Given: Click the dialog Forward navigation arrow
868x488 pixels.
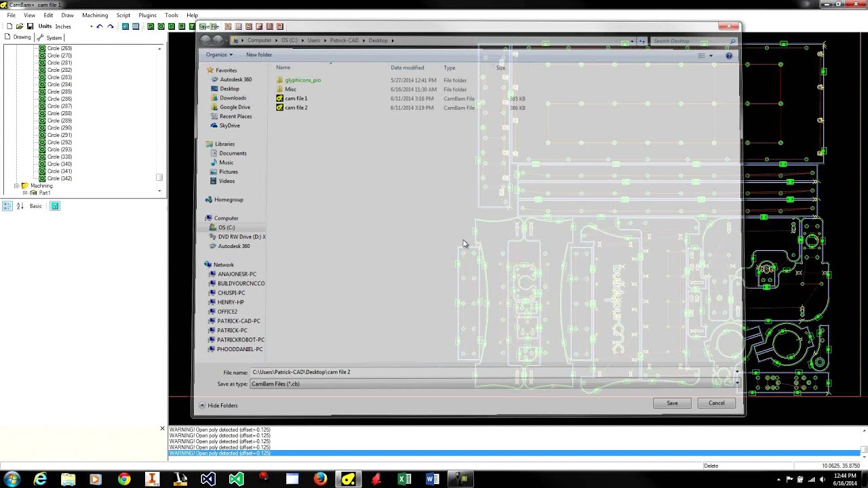Looking at the screenshot, I should [x=218, y=40].
